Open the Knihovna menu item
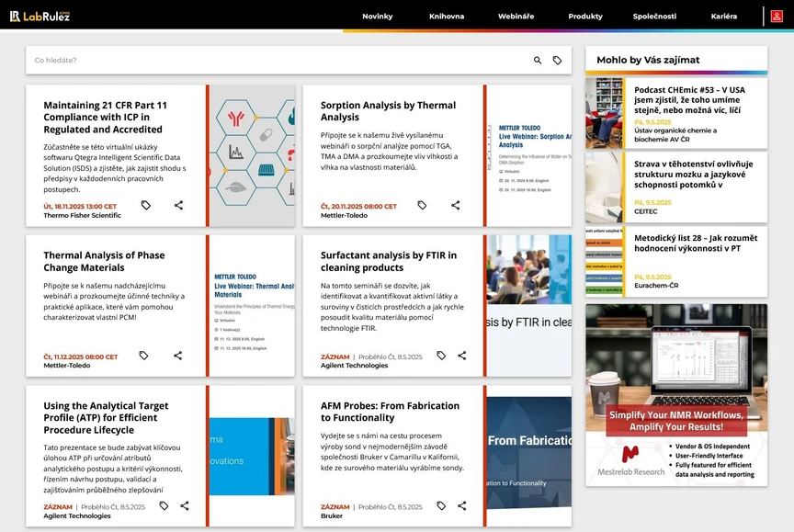This screenshot has width=794, height=532. 447,17
